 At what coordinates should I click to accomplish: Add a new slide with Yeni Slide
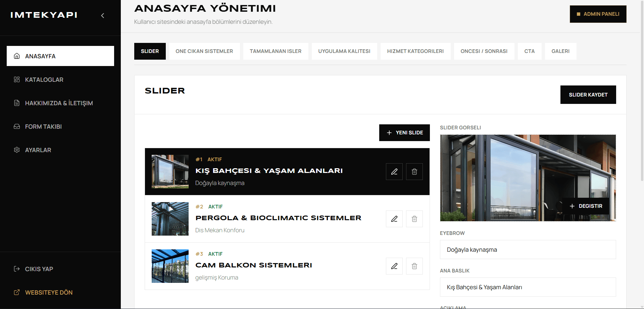404,133
